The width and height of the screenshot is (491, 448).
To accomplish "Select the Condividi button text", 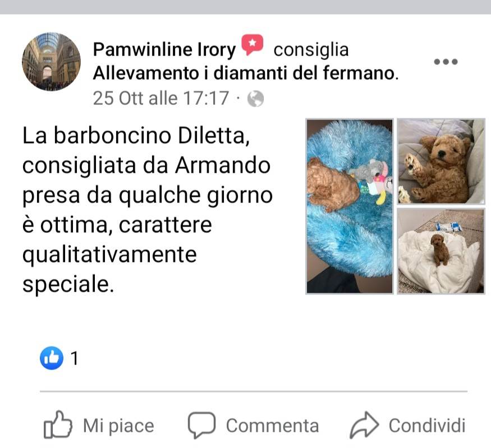I will tap(427, 426).
